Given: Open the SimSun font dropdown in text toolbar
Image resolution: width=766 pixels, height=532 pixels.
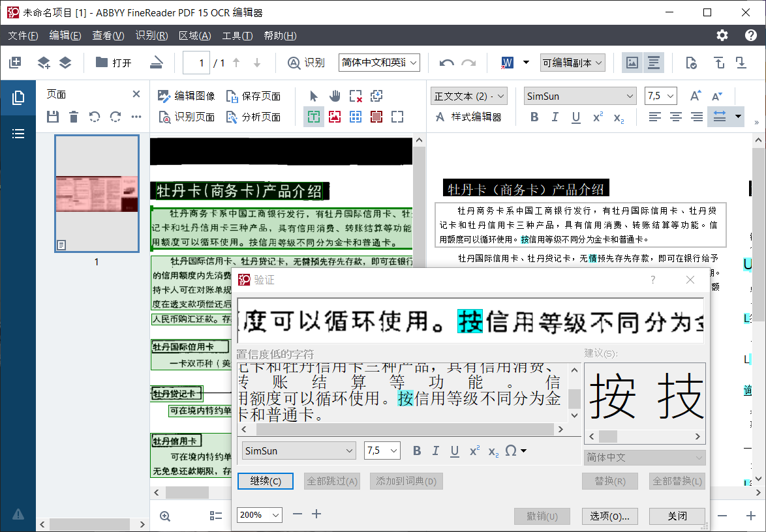Looking at the screenshot, I should coord(580,96).
